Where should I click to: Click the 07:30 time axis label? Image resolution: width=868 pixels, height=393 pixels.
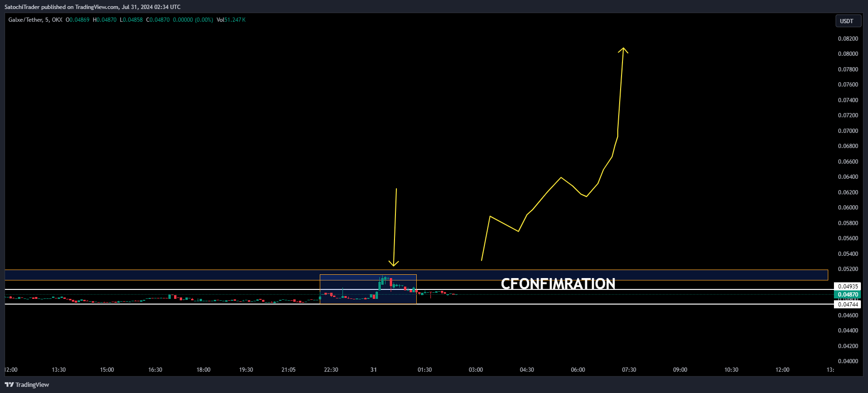[629, 370]
